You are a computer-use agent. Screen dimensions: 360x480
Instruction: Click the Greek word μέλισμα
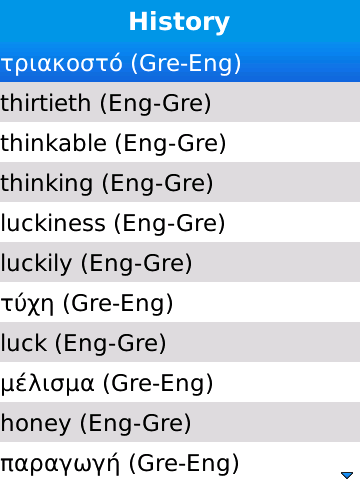(x=47, y=384)
